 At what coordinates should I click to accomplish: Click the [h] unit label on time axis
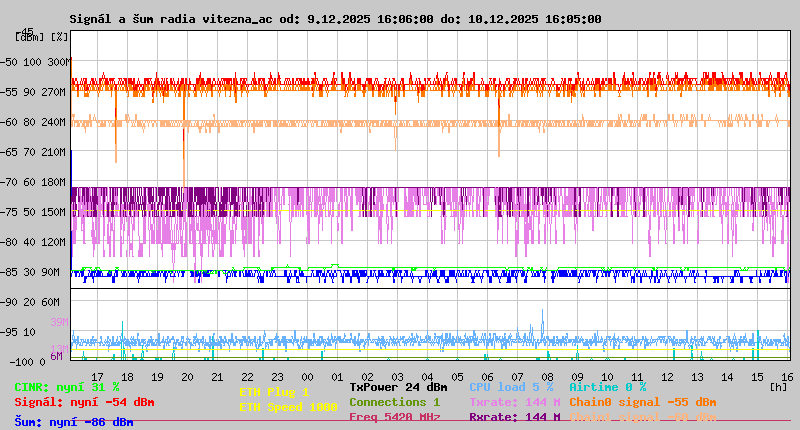coord(778,386)
